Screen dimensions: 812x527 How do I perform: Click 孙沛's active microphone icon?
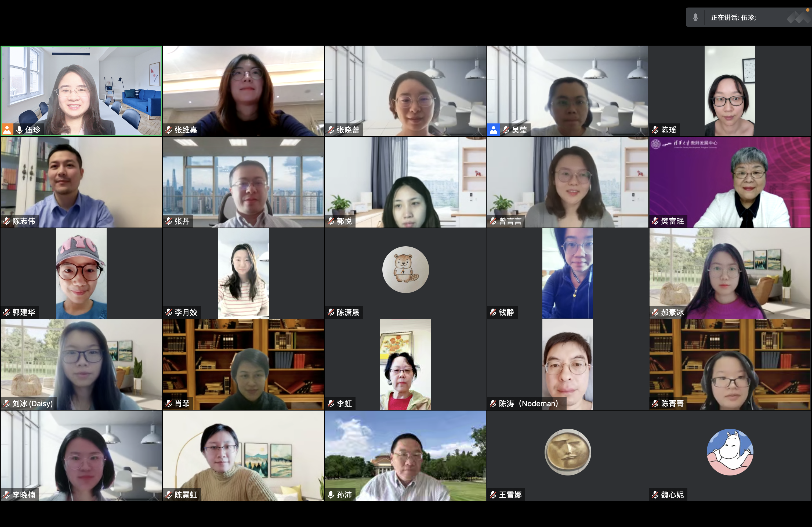[x=331, y=495]
